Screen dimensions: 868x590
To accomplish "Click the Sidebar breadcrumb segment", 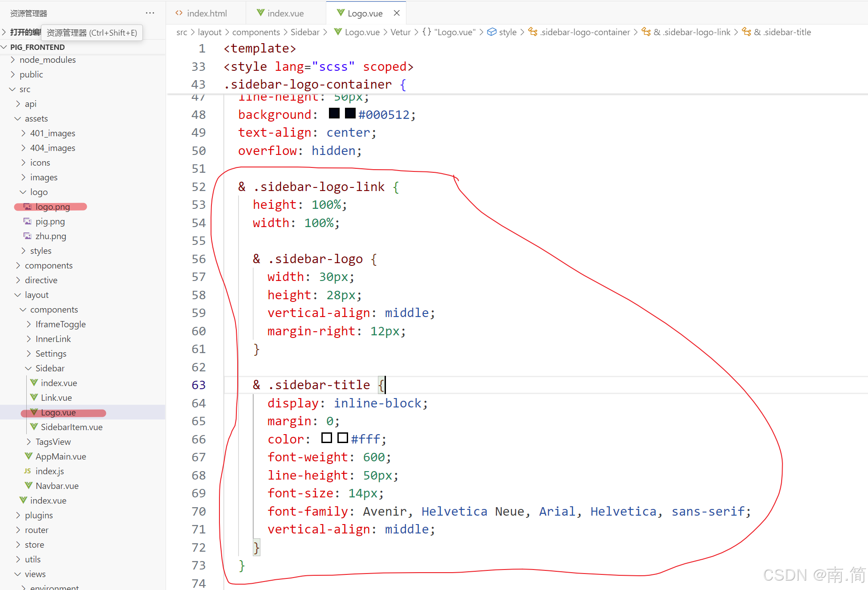I will (305, 32).
